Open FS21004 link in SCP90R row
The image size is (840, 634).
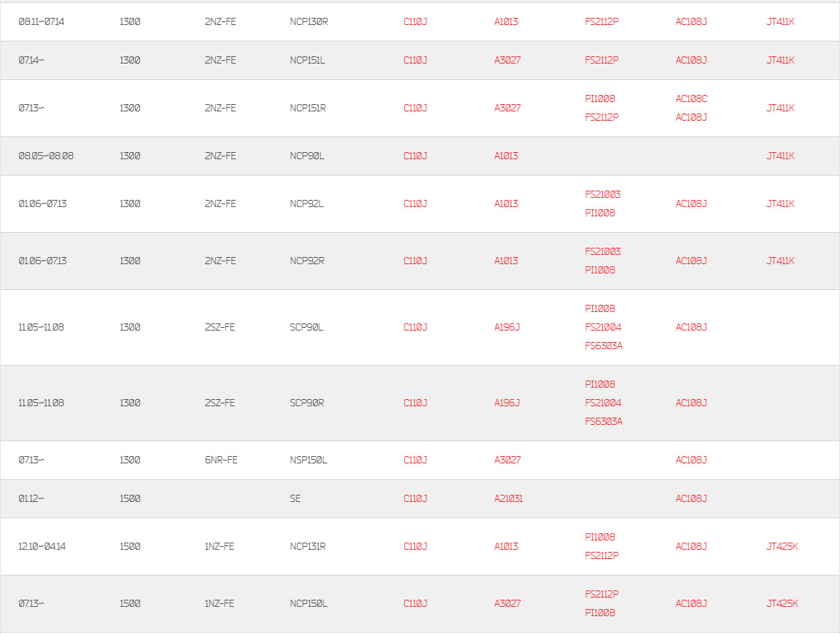pyautogui.click(x=603, y=403)
